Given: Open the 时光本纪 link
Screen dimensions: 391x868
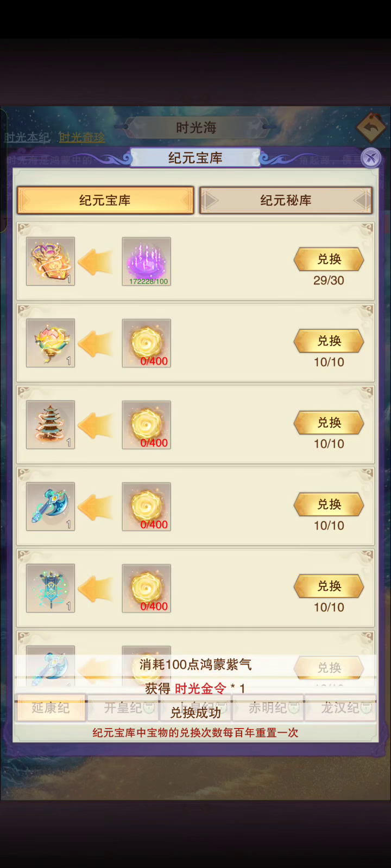Looking at the screenshot, I should (27, 137).
